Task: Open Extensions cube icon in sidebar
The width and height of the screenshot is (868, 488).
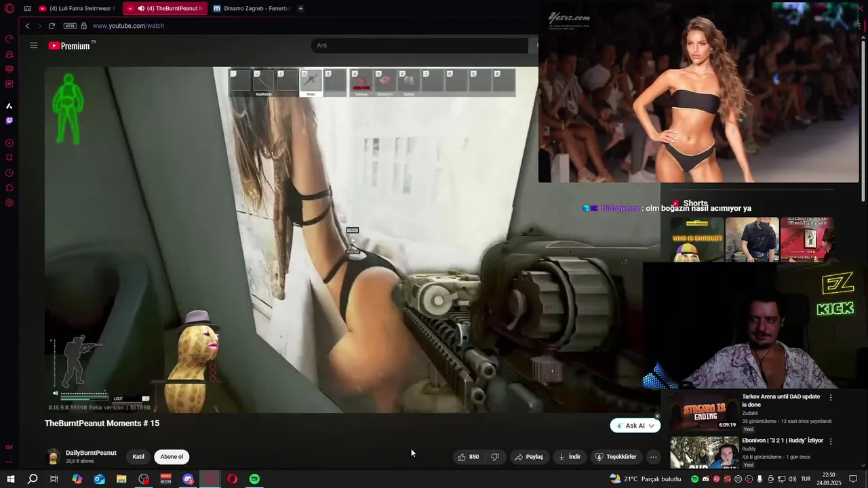Action: (x=9, y=188)
